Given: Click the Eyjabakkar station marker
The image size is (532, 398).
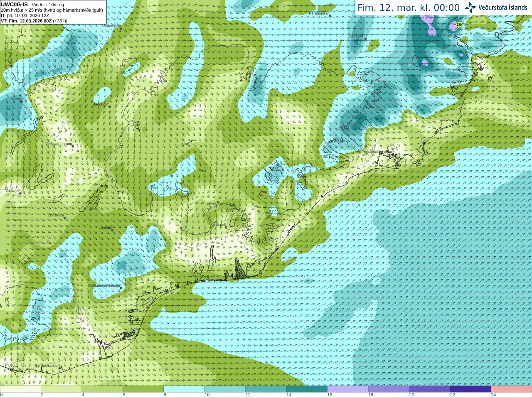Looking at the screenshot, I should 365,39.
